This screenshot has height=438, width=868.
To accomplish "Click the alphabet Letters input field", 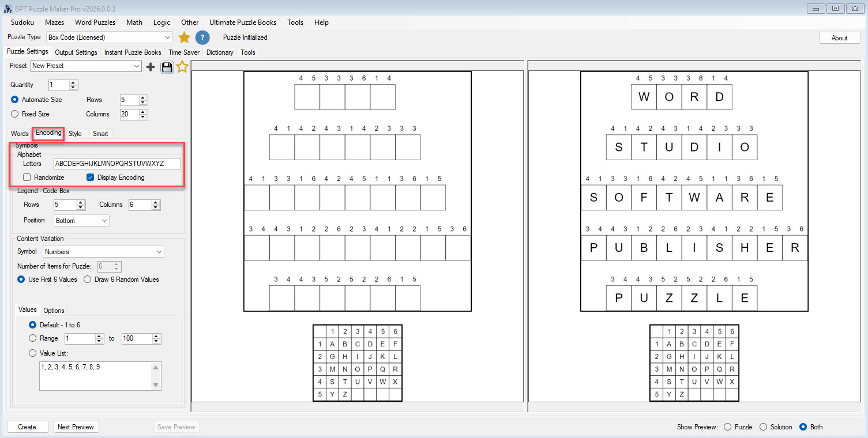I will click(x=117, y=164).
